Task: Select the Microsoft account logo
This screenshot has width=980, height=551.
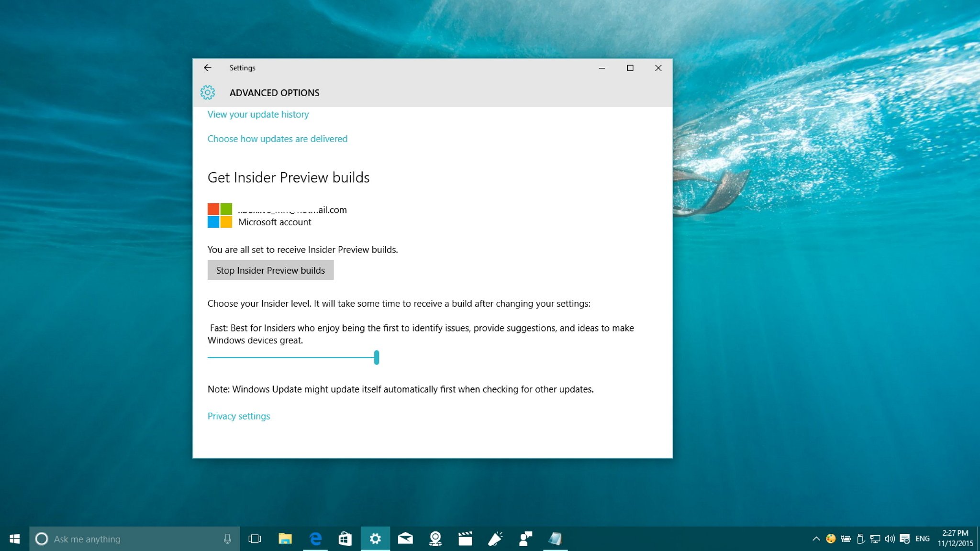Action: (x=220, y=215)
